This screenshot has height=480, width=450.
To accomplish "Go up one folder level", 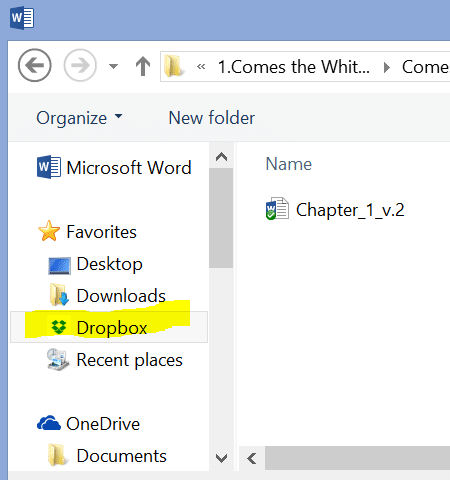I will pos(143,66).
